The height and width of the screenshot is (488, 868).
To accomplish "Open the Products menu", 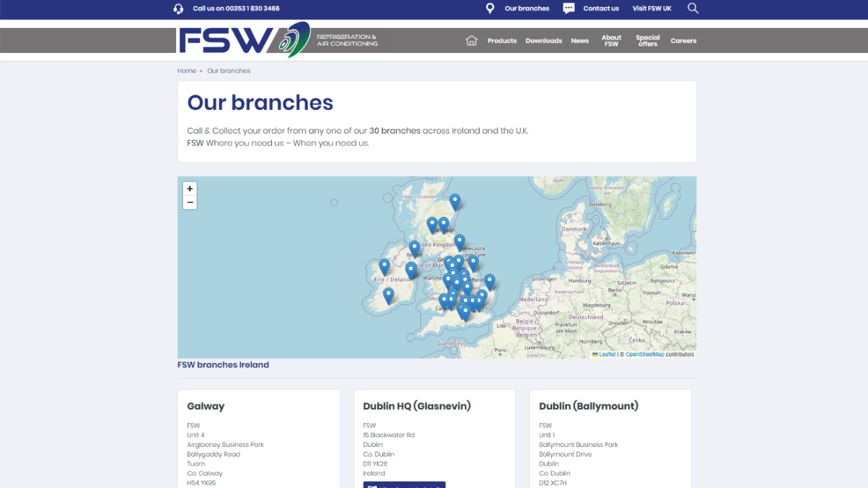I will click(501, 40).
